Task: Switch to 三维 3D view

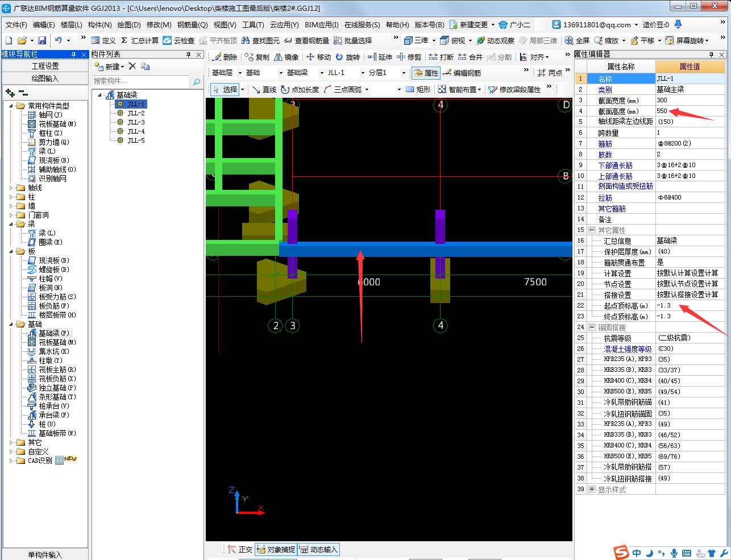Action: [416, 40]
